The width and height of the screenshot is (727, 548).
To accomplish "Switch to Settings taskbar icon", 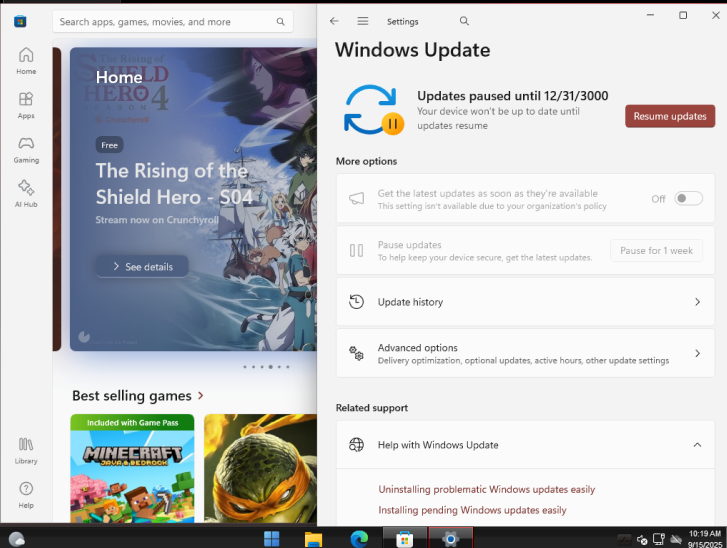I will [450, 539].
